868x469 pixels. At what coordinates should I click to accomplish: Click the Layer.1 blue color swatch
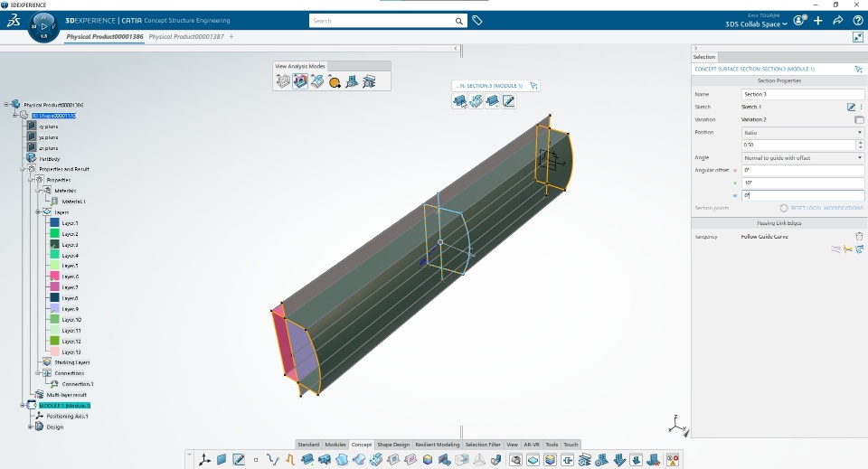pyautogui.click(x=55, y=223)
